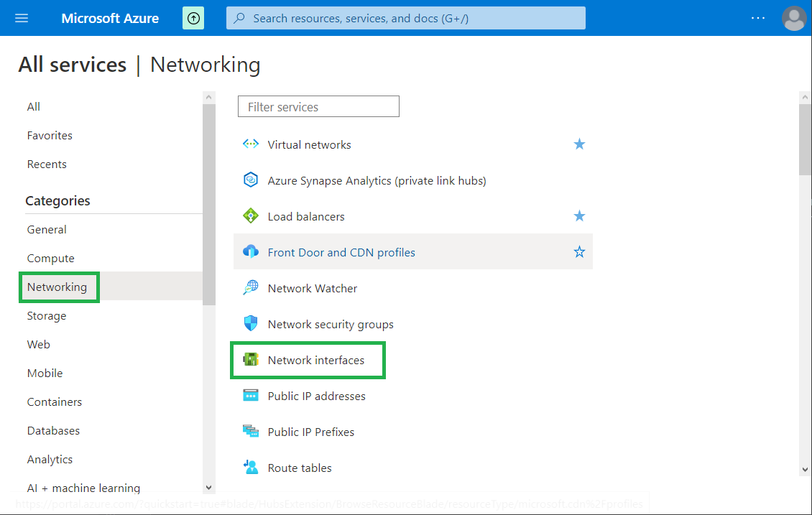
Task: Click the Load balancers icon
Action: [x=251, y=215]
